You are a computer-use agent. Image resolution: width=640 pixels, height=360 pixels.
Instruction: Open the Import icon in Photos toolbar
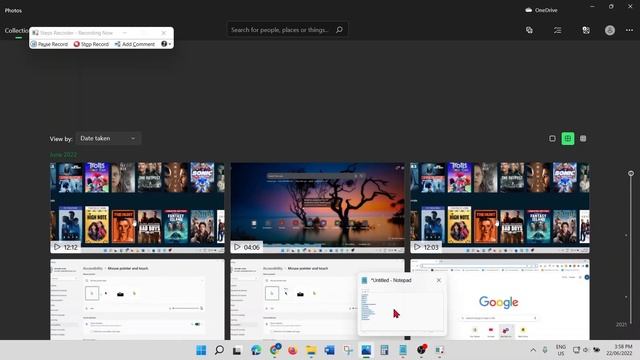[529, 30]
